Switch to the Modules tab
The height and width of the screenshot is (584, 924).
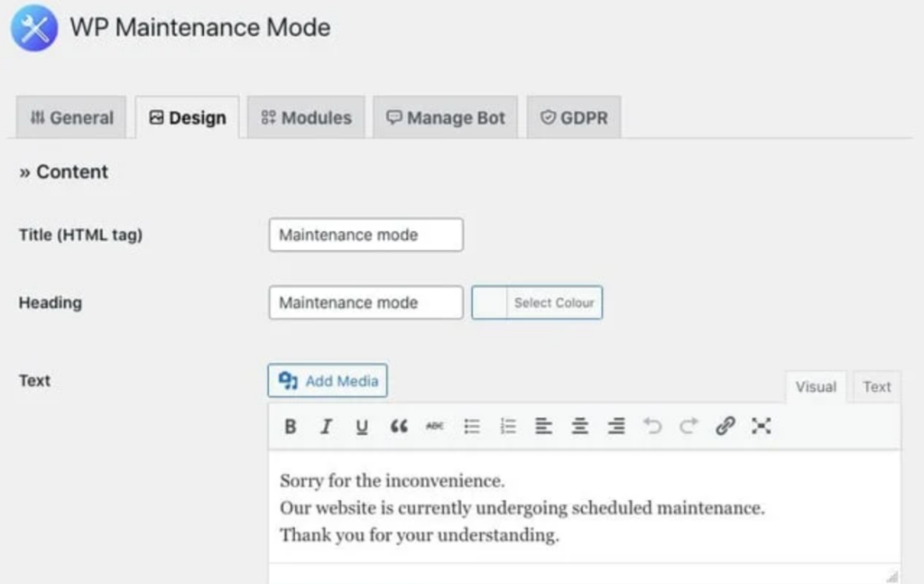306,117
